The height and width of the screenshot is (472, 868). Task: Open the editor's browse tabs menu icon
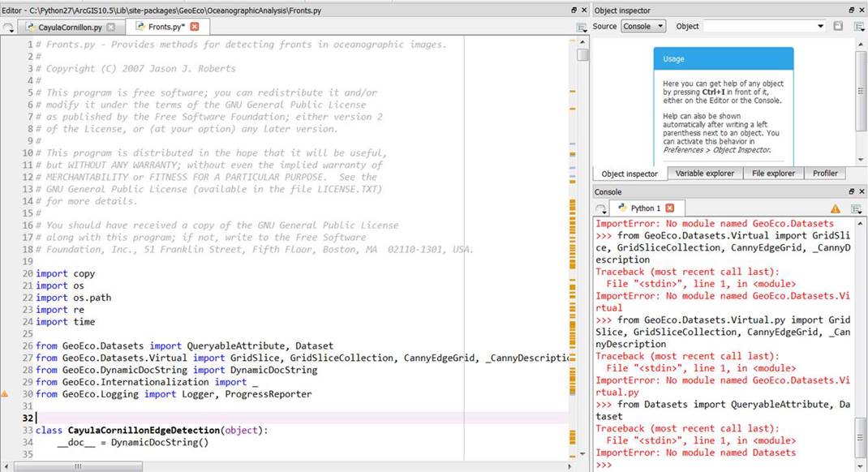point(8,27)
